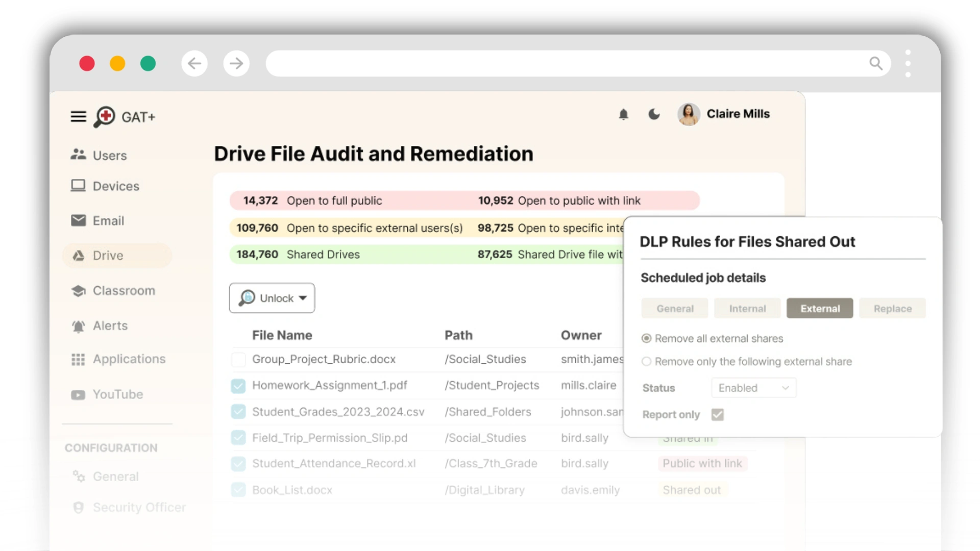Open the Applications grid icon
The image size is (980, 551).
pyautogui.click(x=78, y=359)
